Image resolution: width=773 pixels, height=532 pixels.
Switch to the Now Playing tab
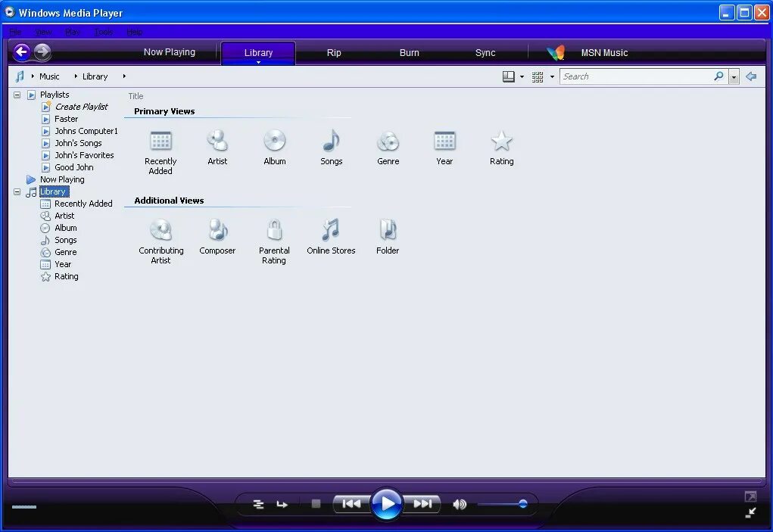click(x=170, y=51)
